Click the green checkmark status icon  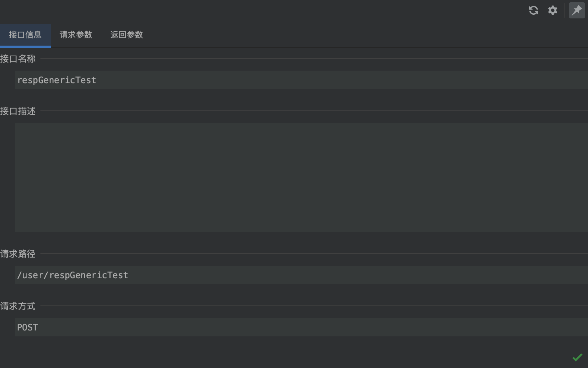coord(577,357)
